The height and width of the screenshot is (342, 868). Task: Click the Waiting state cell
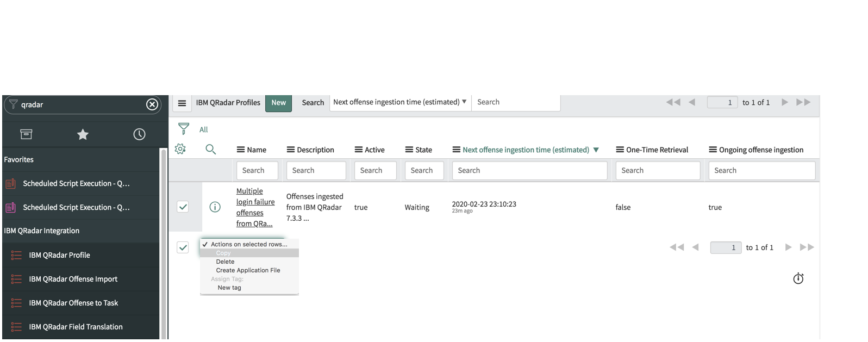point(417,207)
